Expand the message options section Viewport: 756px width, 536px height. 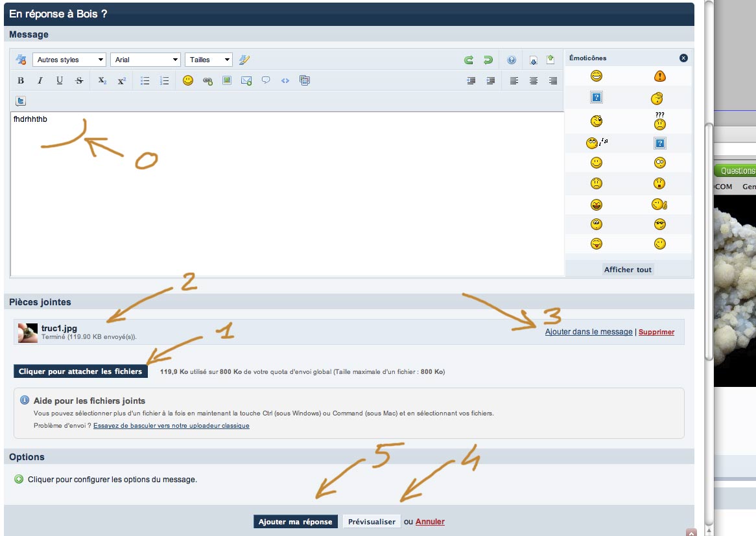(x=19, y=480)
